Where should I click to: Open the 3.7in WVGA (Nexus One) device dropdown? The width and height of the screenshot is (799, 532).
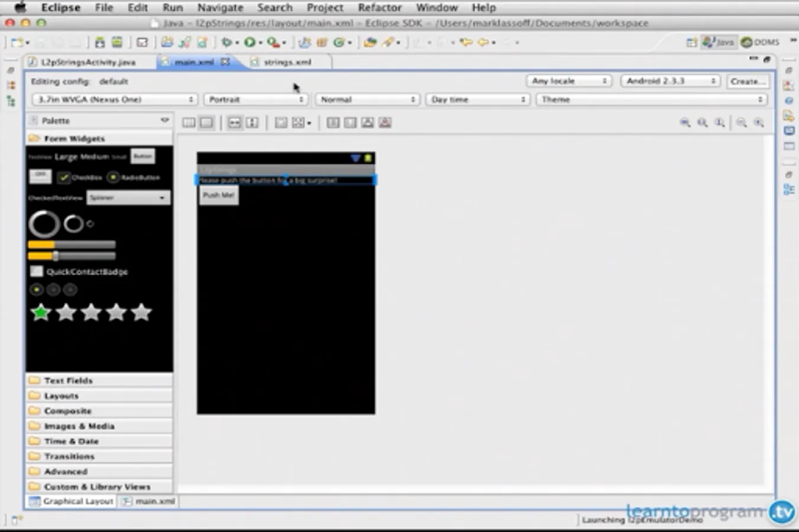point(114,99)
